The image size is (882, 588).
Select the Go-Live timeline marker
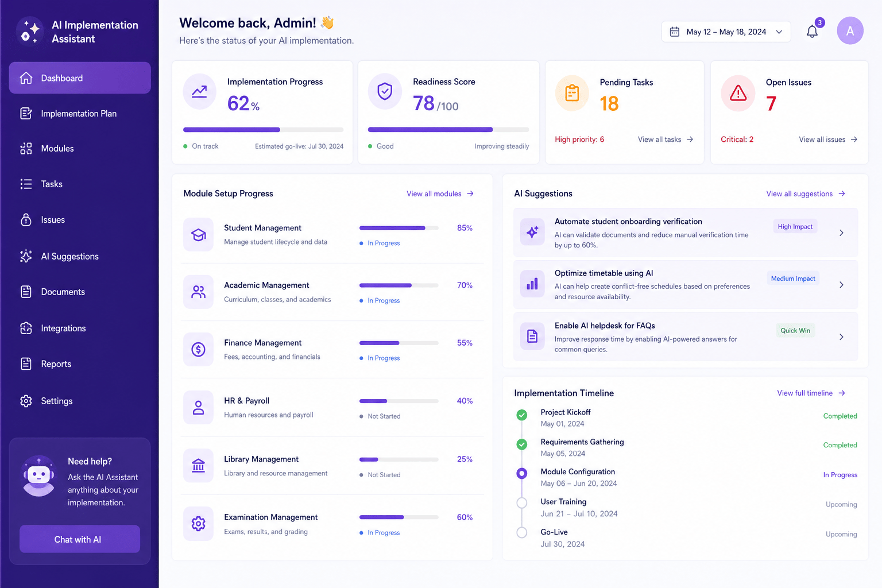521,532
